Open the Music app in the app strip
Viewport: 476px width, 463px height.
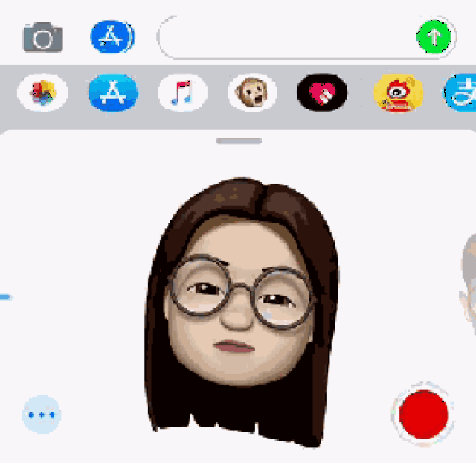point(182,92)
